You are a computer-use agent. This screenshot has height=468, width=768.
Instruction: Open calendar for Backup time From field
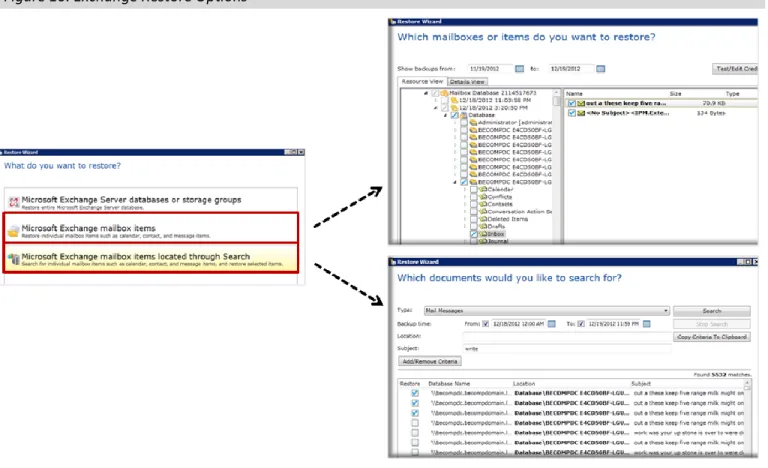click(552, 324)
